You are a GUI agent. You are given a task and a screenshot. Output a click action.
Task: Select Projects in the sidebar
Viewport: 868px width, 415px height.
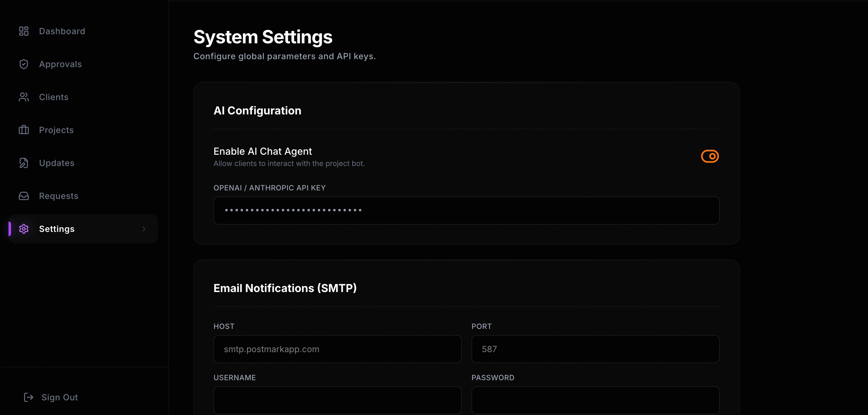point(56,130)
